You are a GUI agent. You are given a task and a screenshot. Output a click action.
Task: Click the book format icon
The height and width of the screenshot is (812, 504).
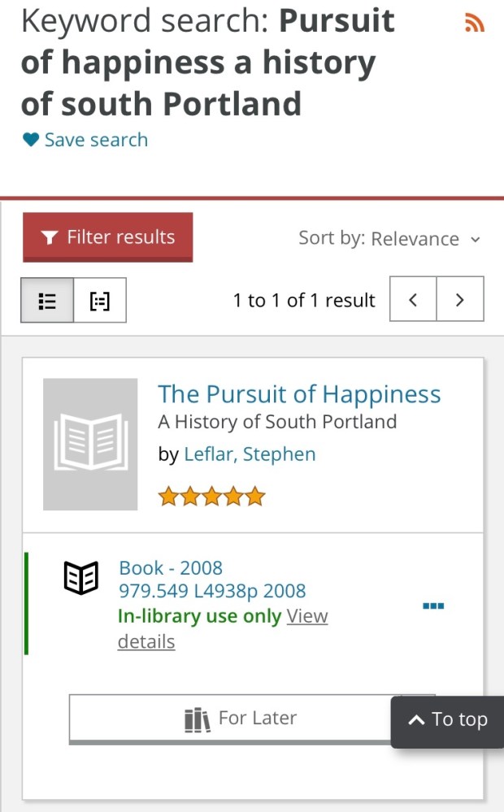point(81,579)
